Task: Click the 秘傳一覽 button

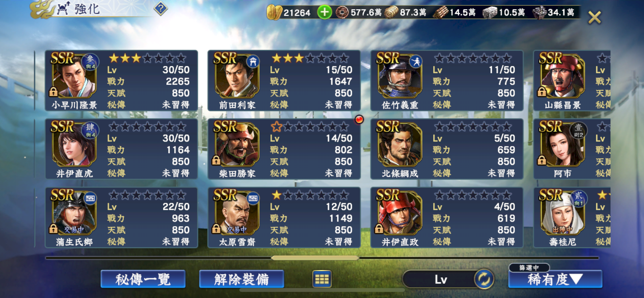Action: pos(143,279)
